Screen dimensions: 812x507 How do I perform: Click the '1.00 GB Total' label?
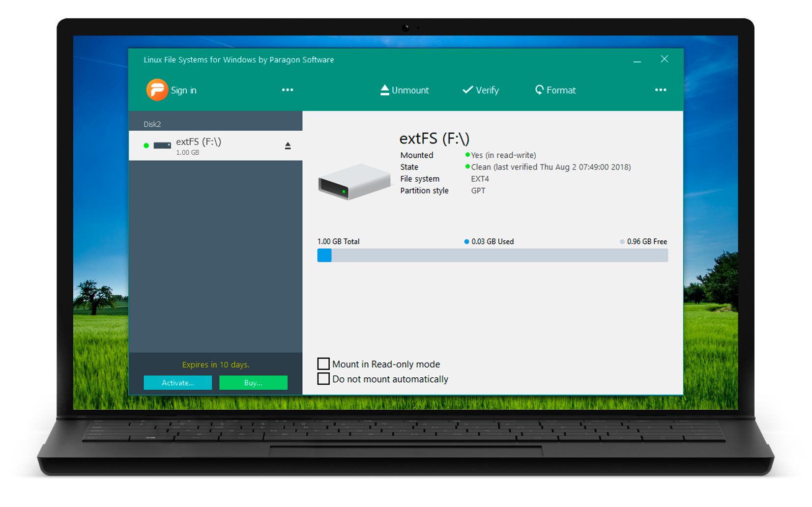(339, 242)
